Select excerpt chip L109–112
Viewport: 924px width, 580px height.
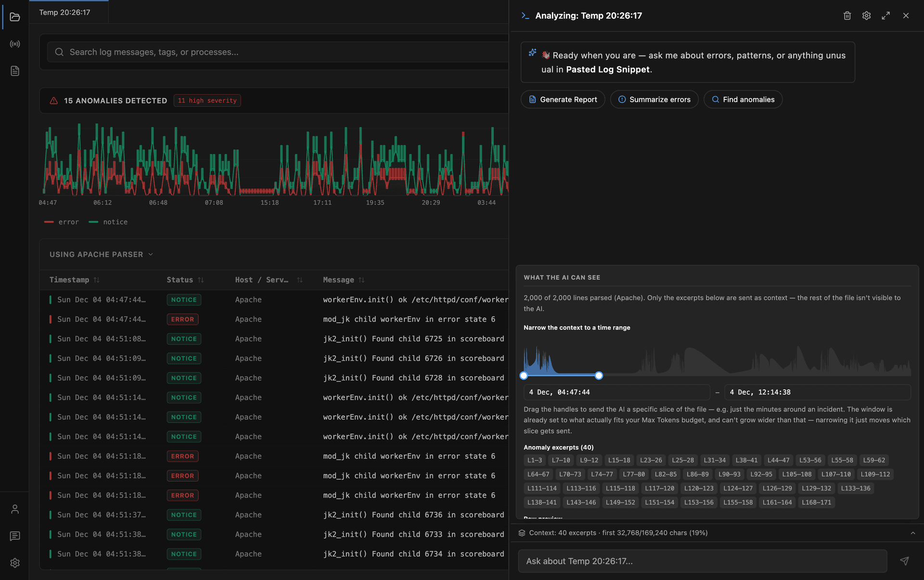tap(875, 475)
